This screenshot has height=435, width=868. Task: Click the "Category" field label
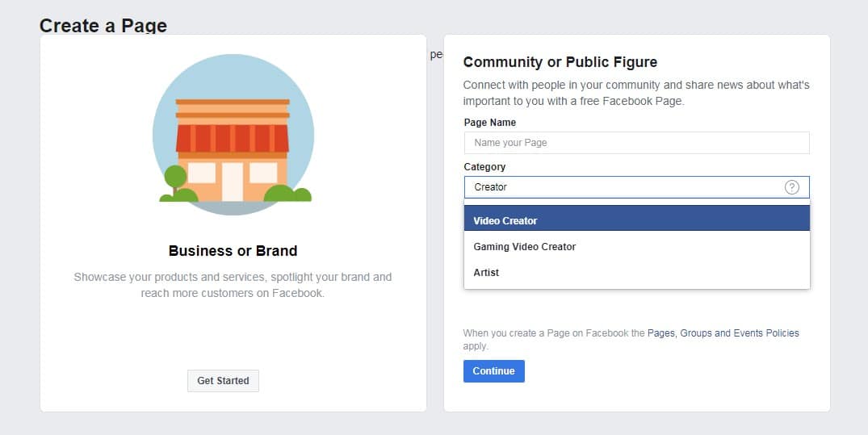tap(484, 167)
